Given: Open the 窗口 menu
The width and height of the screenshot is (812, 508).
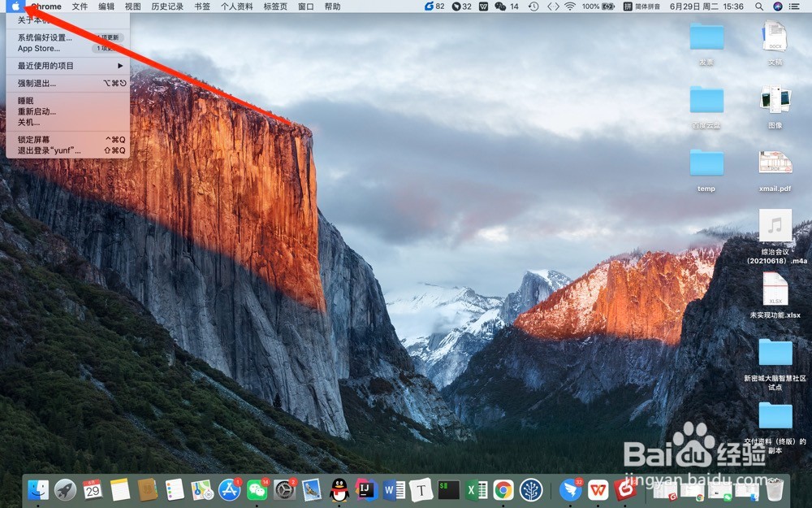Looking at the screenshot, I should [x=306, y=7].
